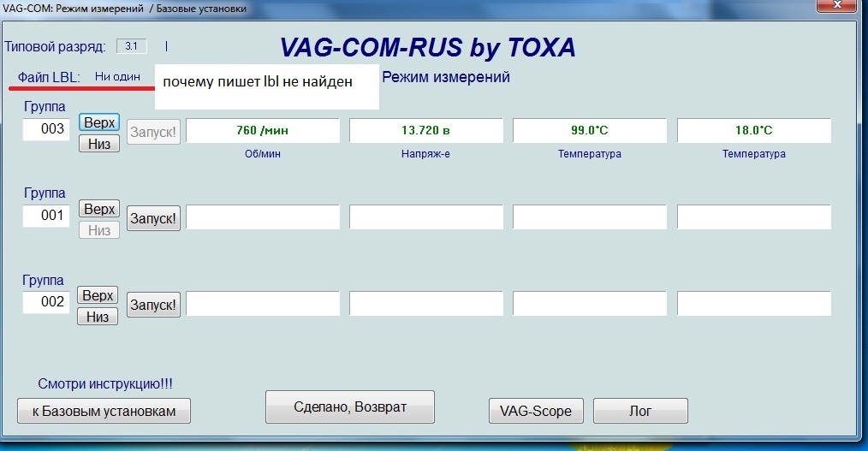Select the 18.0°C temperature value
Image resolution: width=868 pixels, height=451 pixels.
(754, 131)
